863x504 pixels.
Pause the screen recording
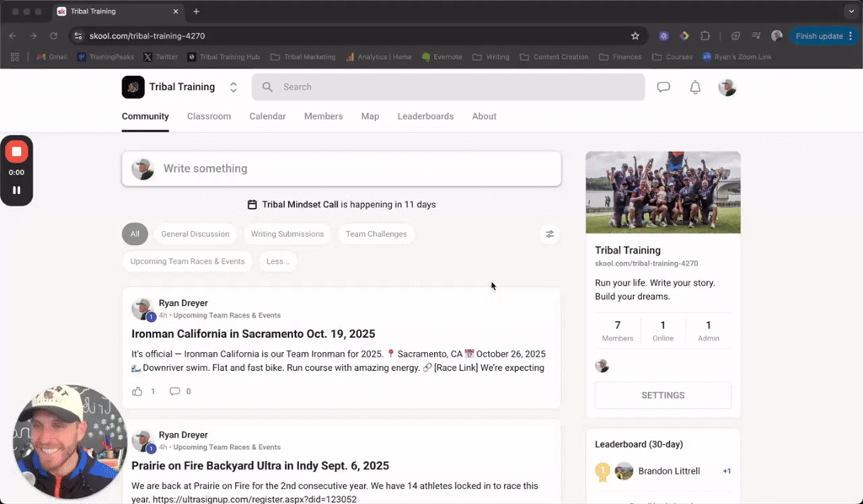click(x=17, y=190)
